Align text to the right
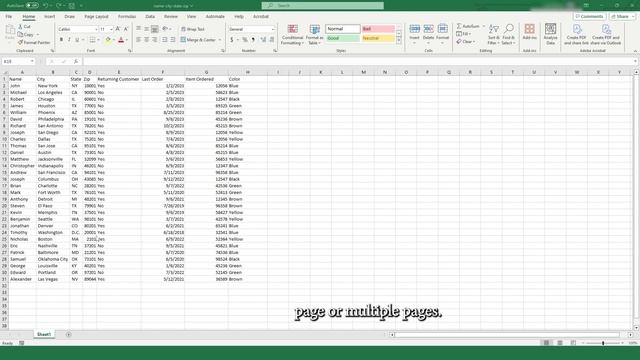The height and width of the screenshot is (360, 640). pyautogui.click(x=155, y=40)
